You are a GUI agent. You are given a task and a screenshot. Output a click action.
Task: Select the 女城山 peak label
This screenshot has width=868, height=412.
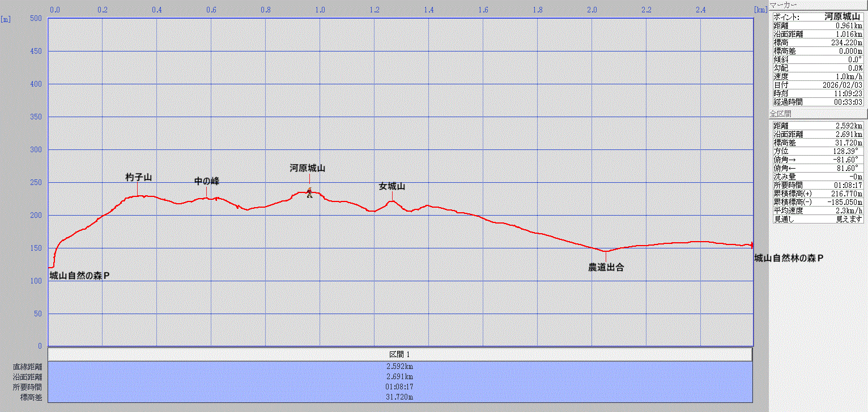coord(392,186)
